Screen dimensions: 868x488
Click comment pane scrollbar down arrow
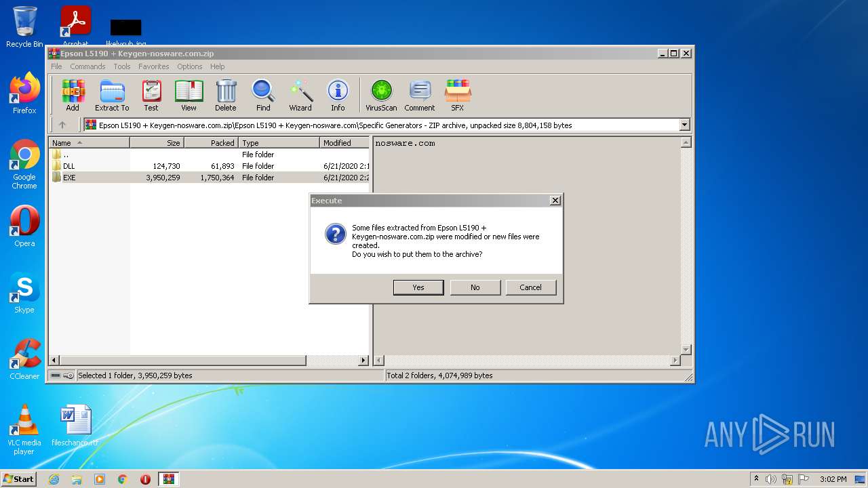[686, 350]
